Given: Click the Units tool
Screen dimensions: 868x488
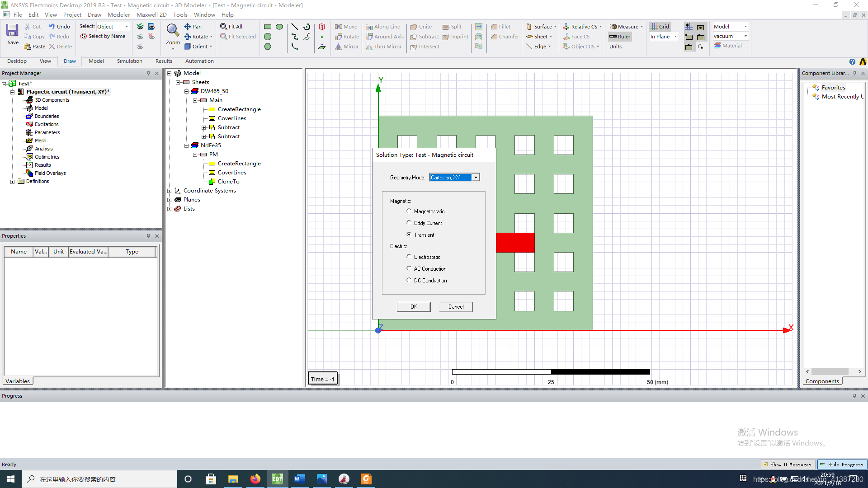Looking at the screenshot, I should pyautogui.click(x=615, y=47).
